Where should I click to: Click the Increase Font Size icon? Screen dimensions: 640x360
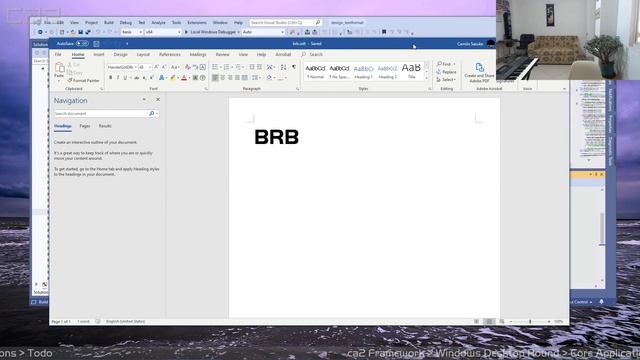[156, 67]
